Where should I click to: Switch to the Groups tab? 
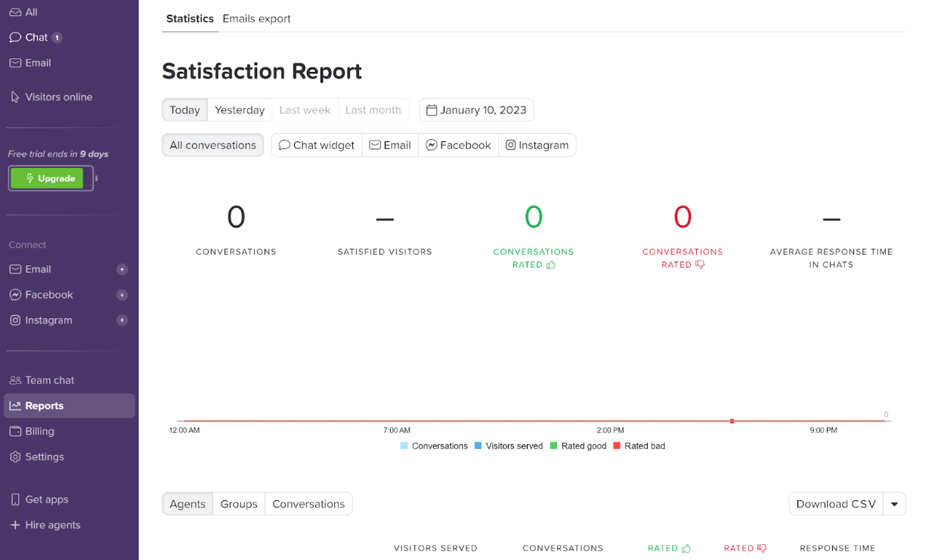click(239, 504)
